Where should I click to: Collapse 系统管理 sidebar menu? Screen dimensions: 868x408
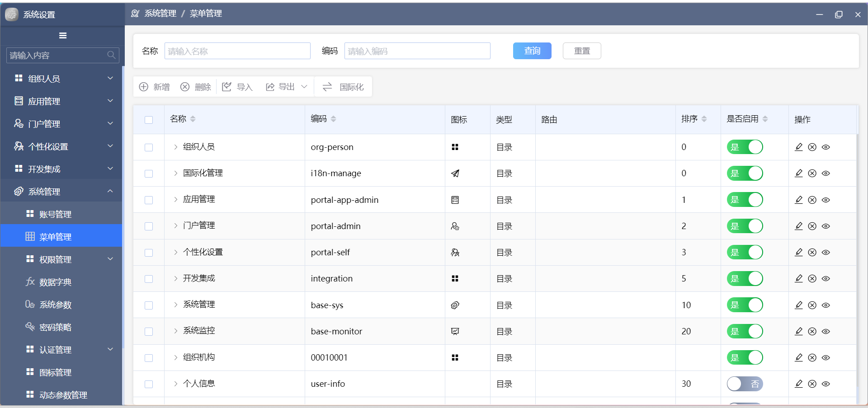[x=62, y=191]
